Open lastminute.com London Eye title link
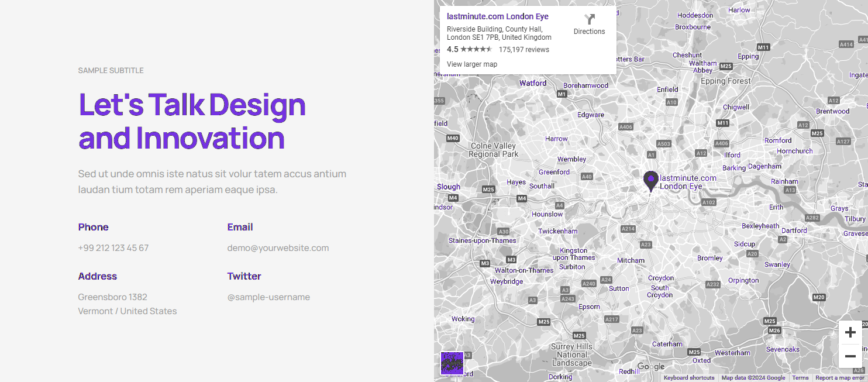The width and height of the screenshot is (868, 382). tap(497, 16)
